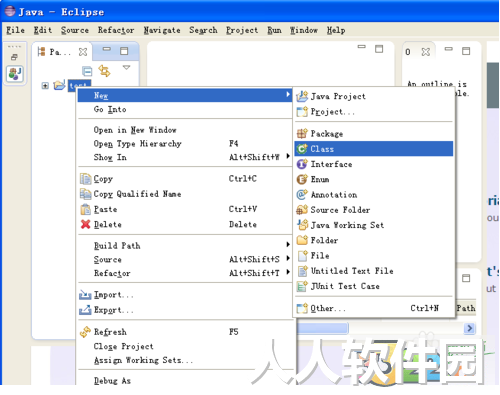The image size is (500, 395).
Task: Open the Edit menu
Action: pyautogui.click(x=43, y=30)
